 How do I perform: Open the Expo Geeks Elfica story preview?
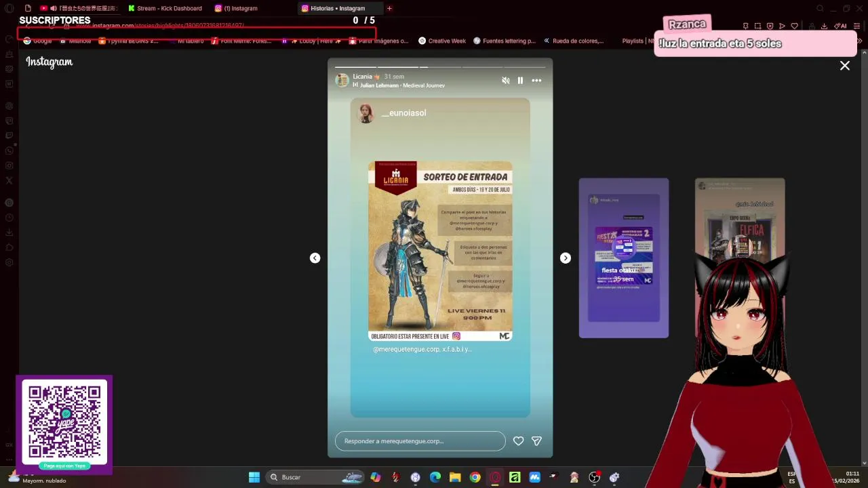(x=740, y=217)
